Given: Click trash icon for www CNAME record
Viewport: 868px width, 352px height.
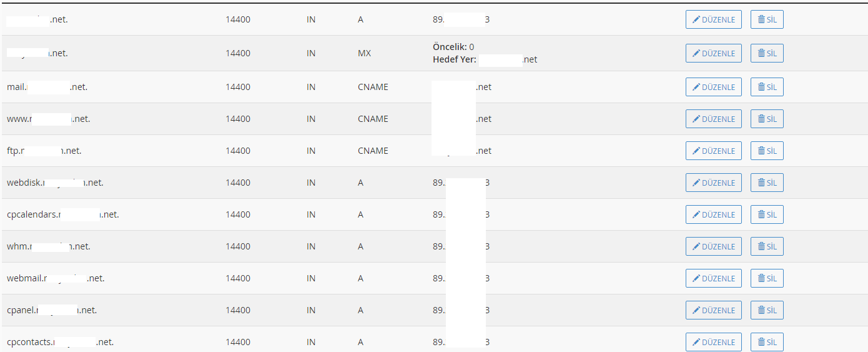Looking at the screenshot, I should click(x=761, y=119).
